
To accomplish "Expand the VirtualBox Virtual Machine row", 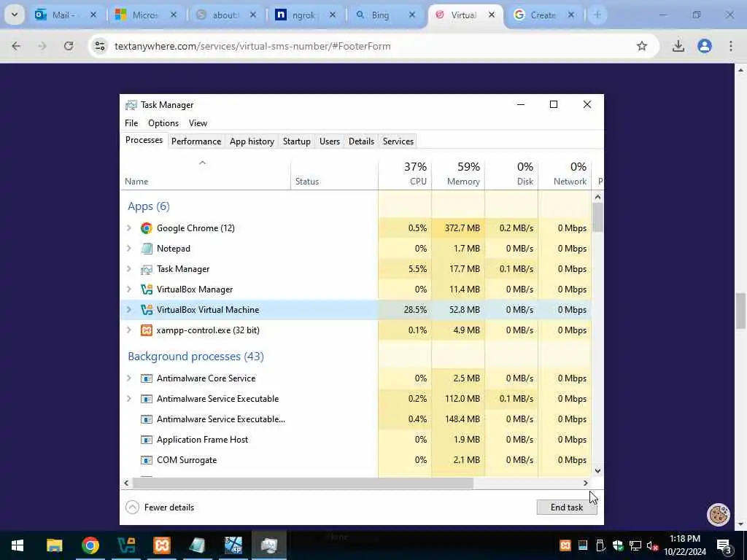I will (x=128, y=310).
